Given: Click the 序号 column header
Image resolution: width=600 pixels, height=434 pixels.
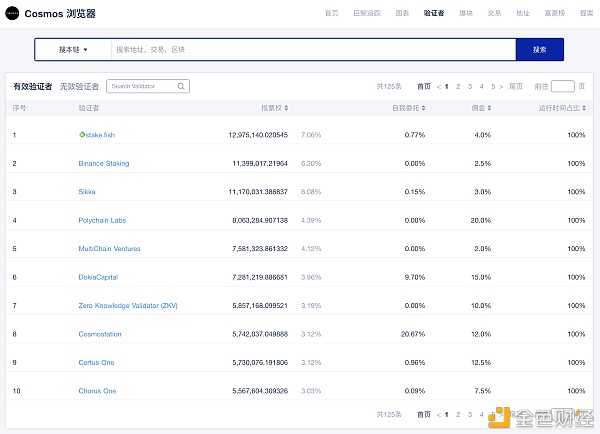Looking at the screenshot, I should tap(20, 108).
